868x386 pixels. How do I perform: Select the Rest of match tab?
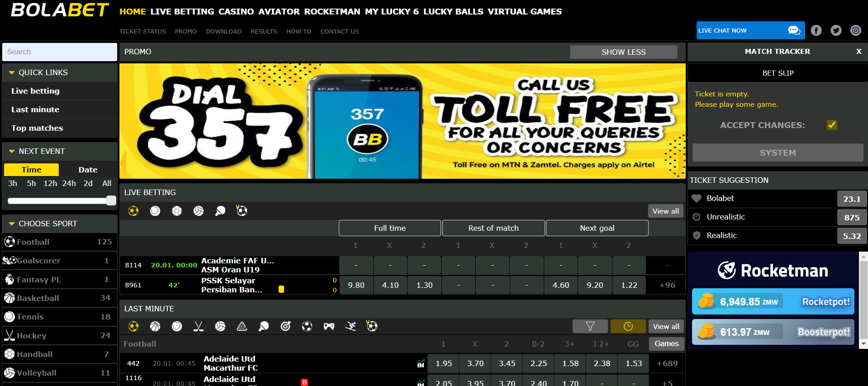pos(493,228)
